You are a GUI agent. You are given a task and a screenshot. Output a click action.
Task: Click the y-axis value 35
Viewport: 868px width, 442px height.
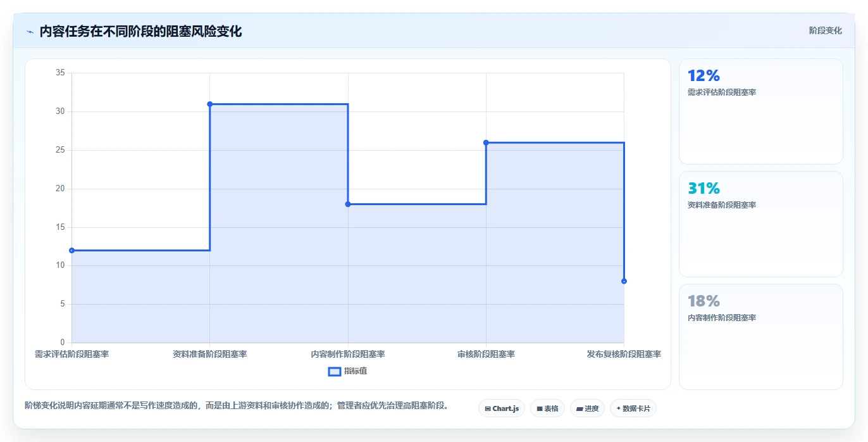point(60,73)
